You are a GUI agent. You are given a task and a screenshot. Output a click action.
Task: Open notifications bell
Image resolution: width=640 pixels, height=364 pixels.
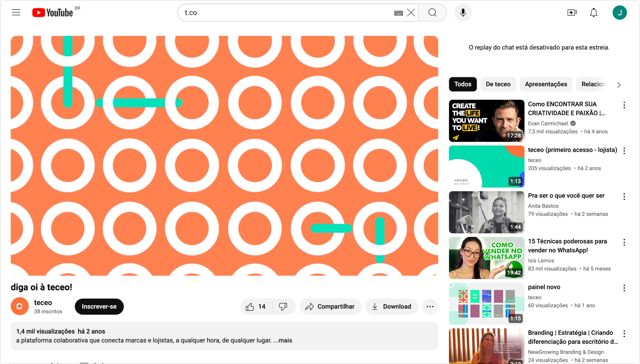(x=593, y=13)
